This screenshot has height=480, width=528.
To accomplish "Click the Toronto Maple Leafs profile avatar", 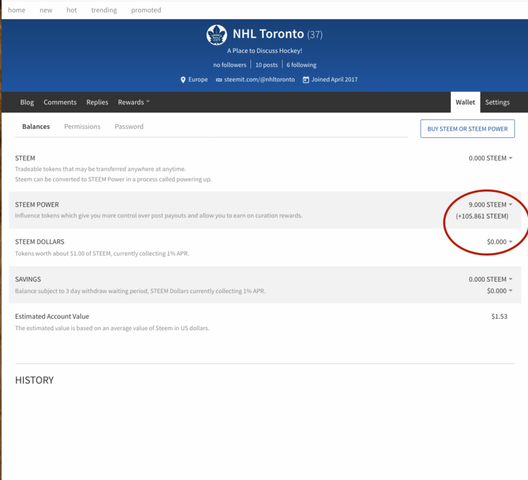I will (217, 34).
